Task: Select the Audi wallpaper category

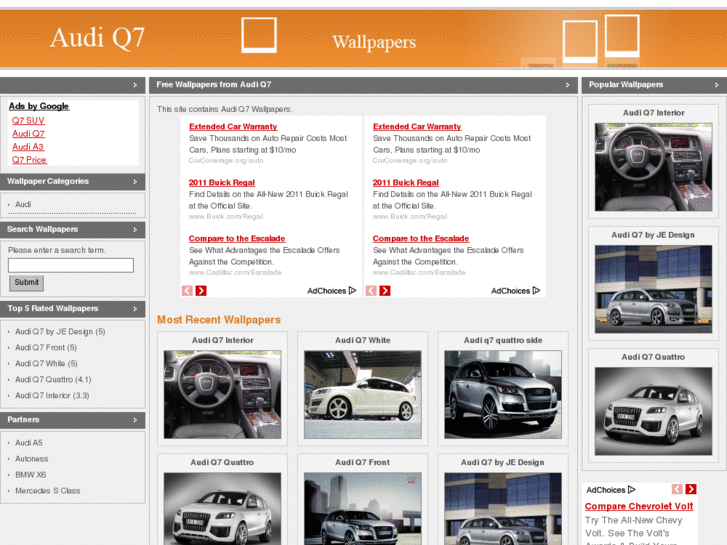Action: pyautogui.click(x=23, y=205)
